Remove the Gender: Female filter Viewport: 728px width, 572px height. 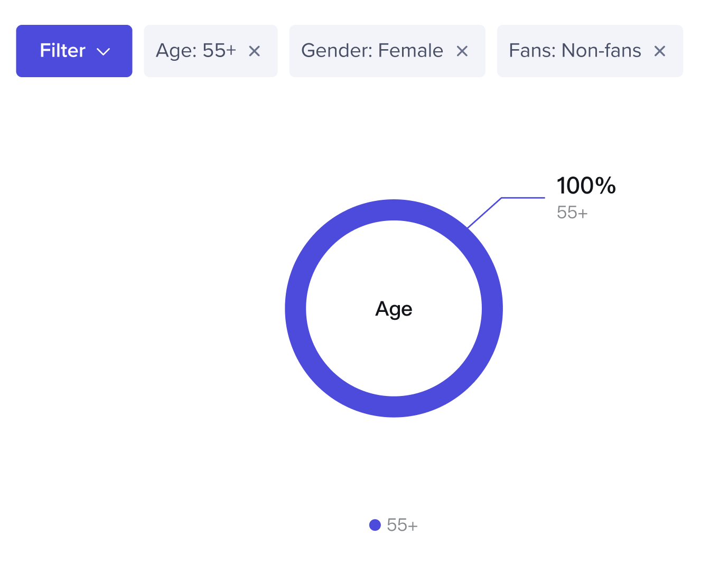coord(462,51)
